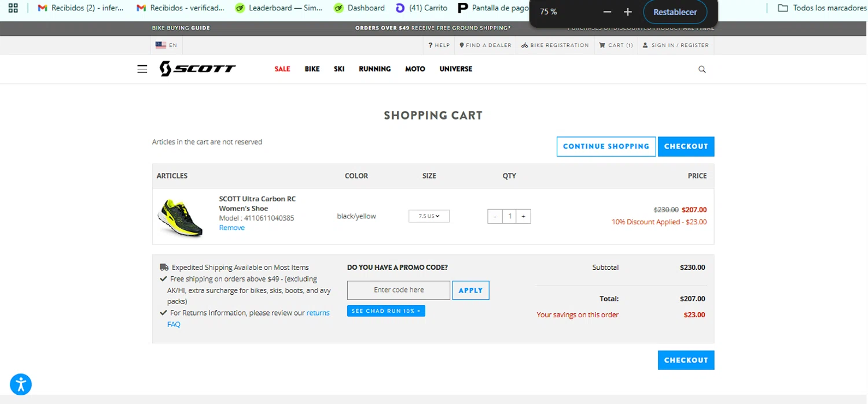Click the Continue Shopping button
The image size is (868, 404).
tap(606, 146)
